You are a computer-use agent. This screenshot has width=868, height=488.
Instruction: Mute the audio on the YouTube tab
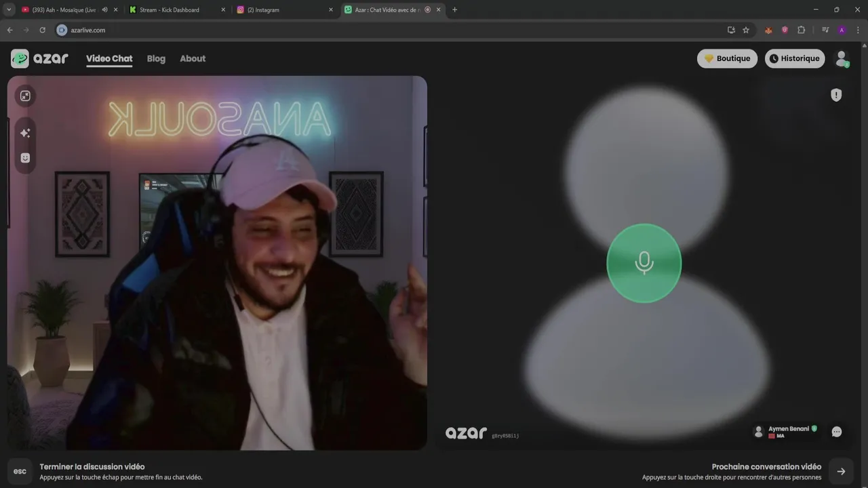[104, 9]
